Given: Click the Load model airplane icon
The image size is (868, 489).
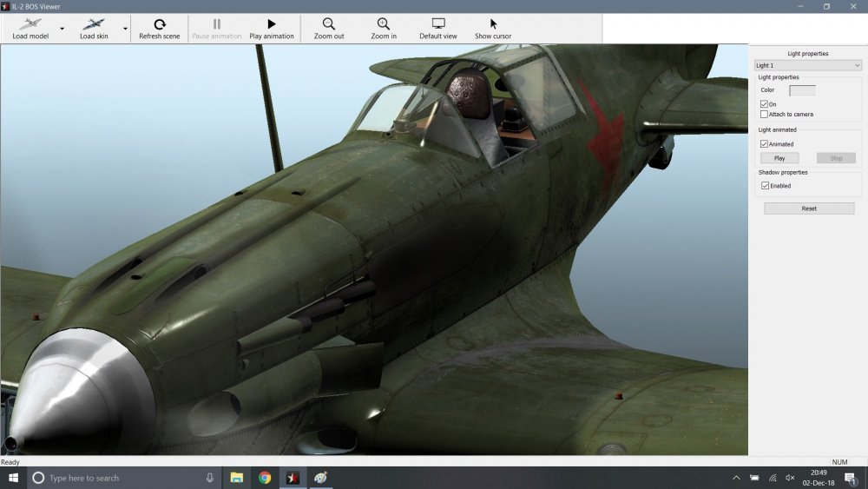Looking at the screenshot, I should (x=30, y=24).
